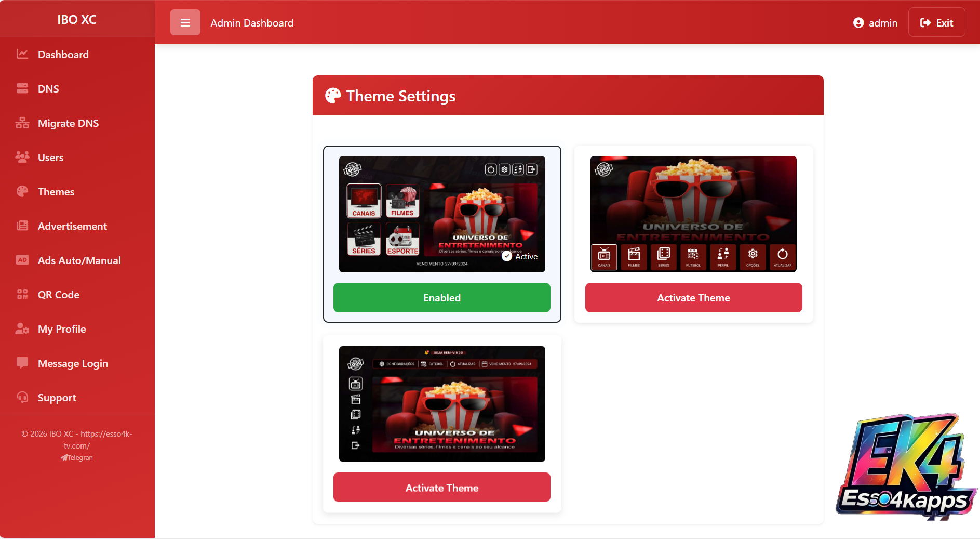
Task: Click the Dashboard chart icon in sidebar
Action: coord(22,54)
